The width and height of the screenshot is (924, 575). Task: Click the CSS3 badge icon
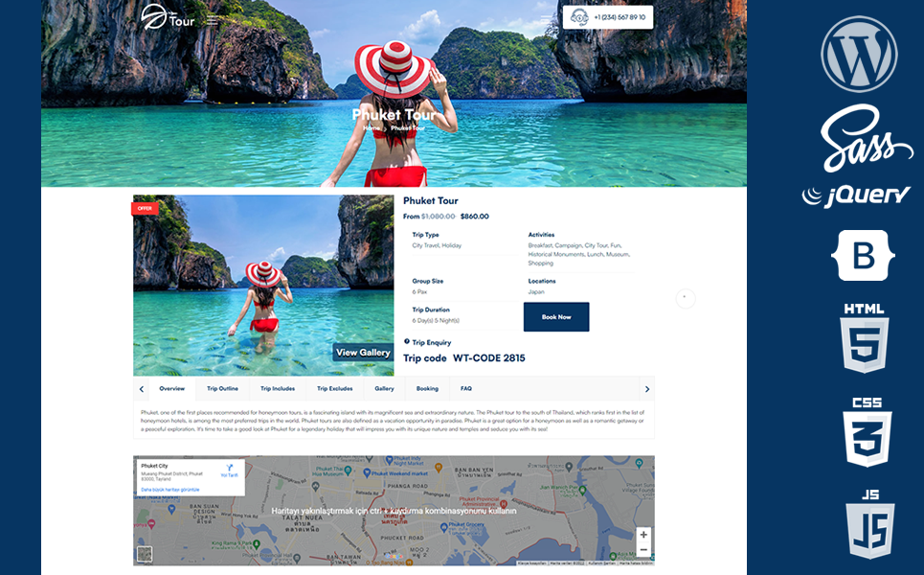coord(866,431)
